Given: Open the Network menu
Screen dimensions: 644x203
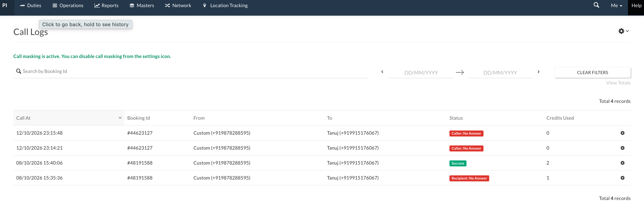Looking at the screenshot, I should [x=178, y=6].
